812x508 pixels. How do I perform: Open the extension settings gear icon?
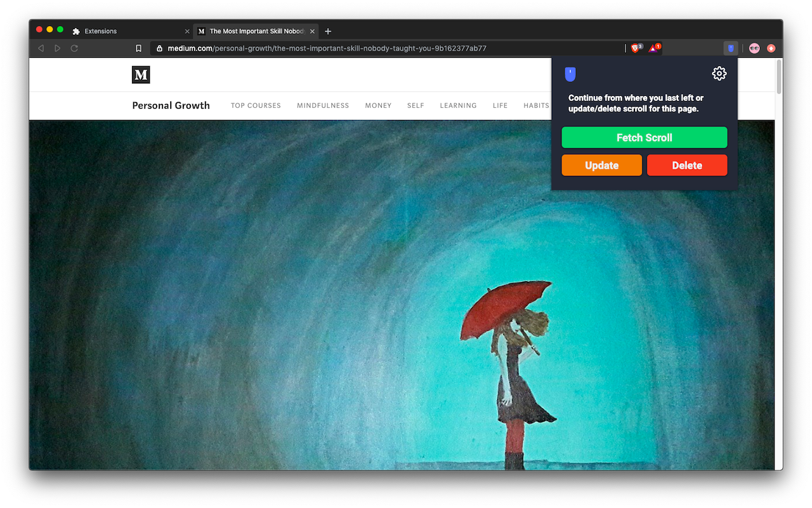pos(719,74)
